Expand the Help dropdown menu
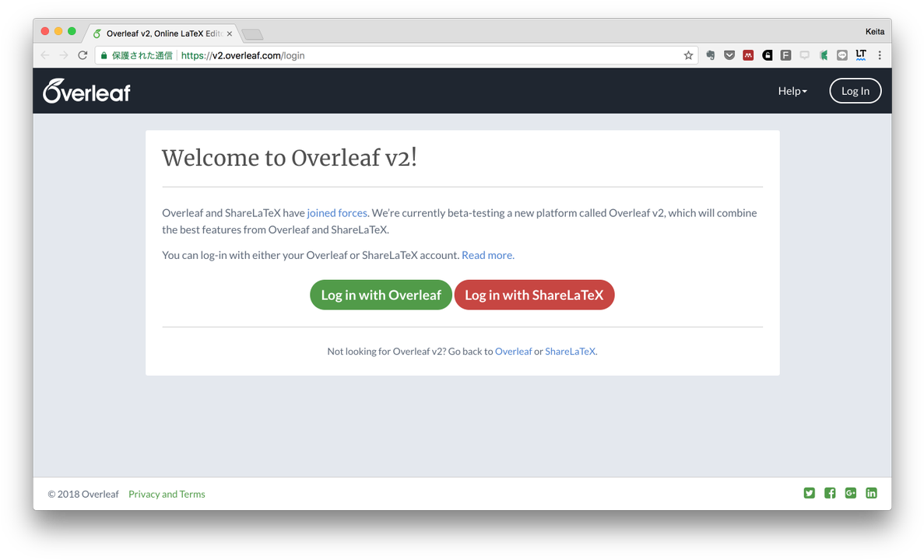Viewport: 924px width, 560px height. [792, 91]
